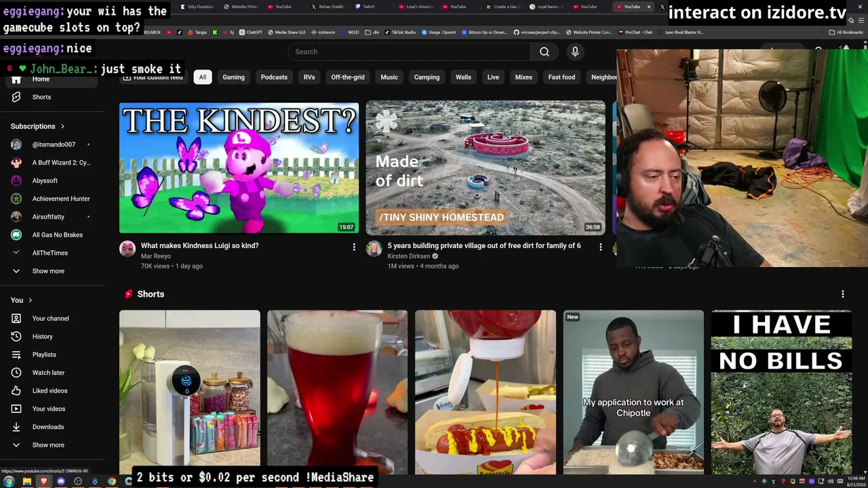Open File Explorer from the taskbar

coord(26,481)
